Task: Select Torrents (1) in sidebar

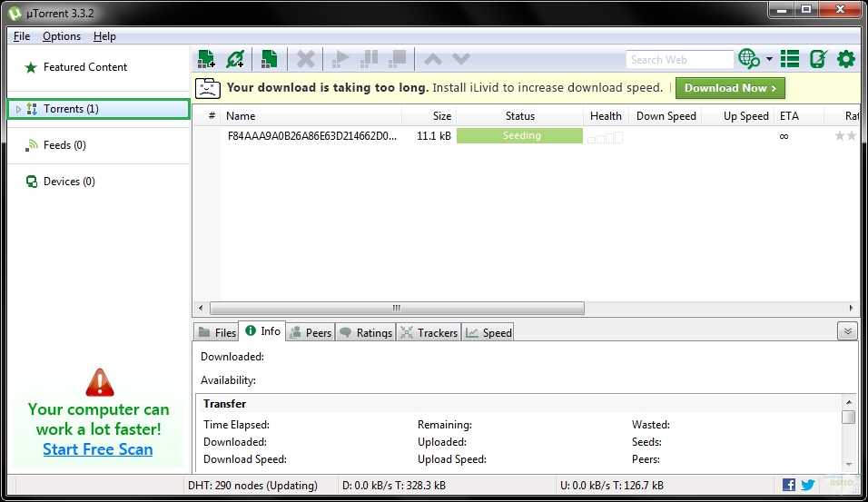Action: pos(99,109)
